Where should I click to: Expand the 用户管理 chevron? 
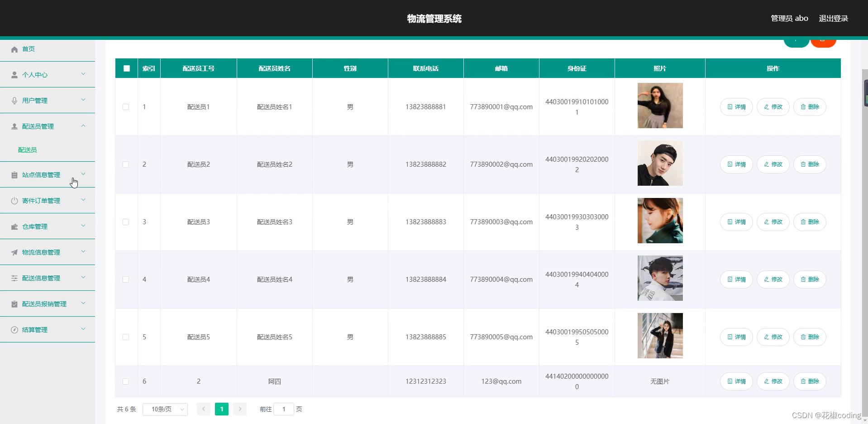pyautogui.click(x=83, y=100)
